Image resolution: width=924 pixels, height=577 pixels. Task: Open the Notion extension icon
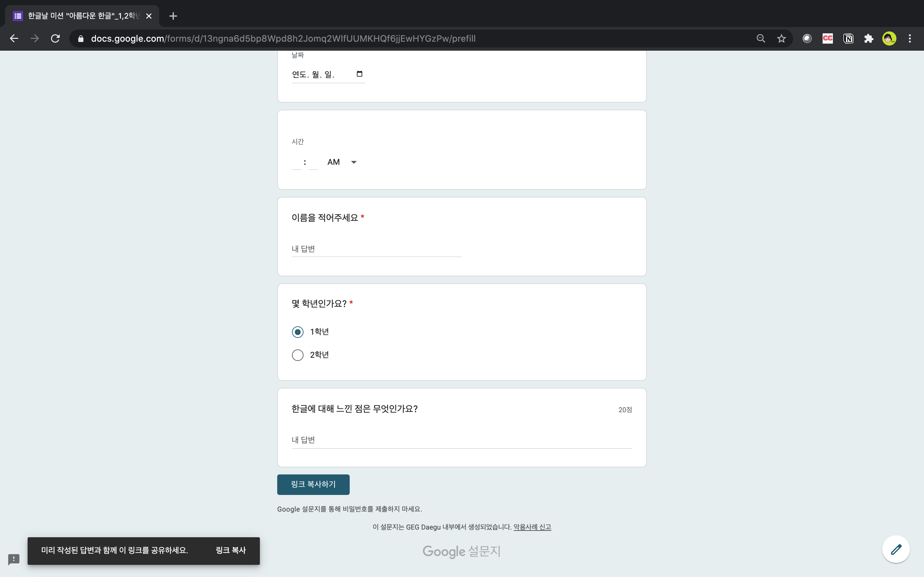[x=848, y=38]
